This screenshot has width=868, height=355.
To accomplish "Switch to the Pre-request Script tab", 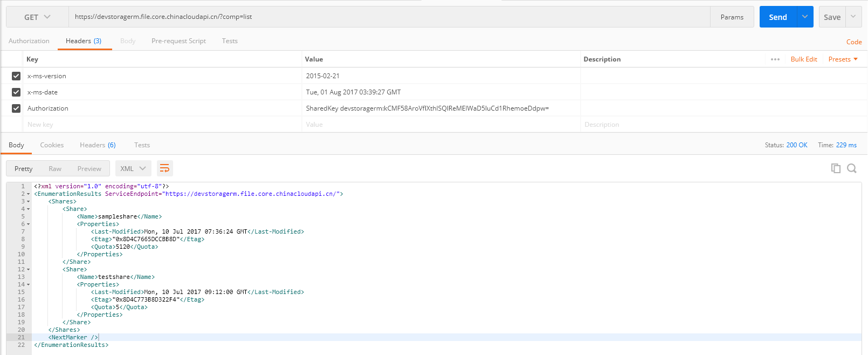I will pyautogui.click(x=178, y=41).
